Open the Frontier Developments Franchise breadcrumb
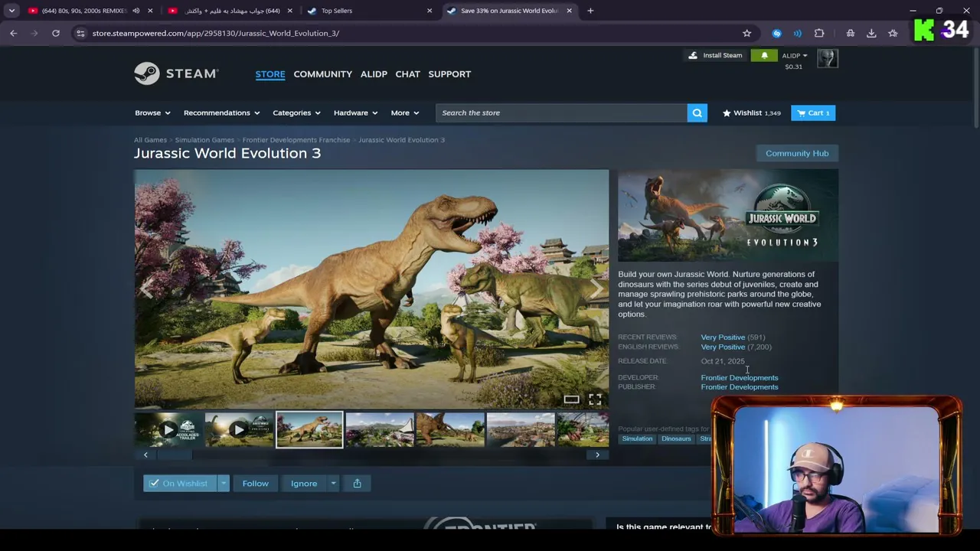Viewport: 980px width, 551px height. 296,140
